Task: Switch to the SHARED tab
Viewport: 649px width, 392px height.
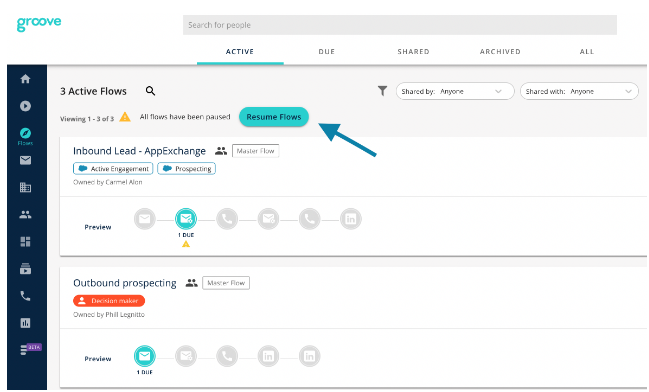Action: click(x=413, y=52)
